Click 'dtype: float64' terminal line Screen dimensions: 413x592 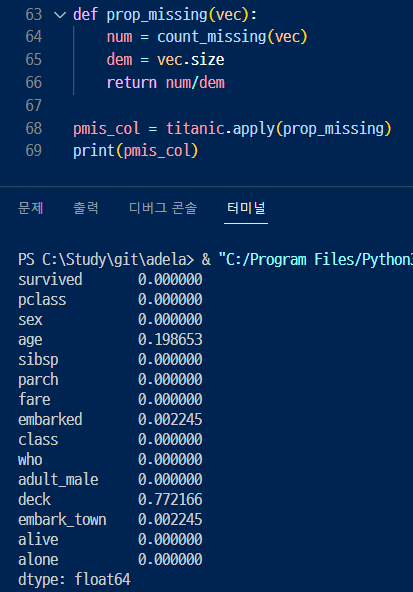74,580
